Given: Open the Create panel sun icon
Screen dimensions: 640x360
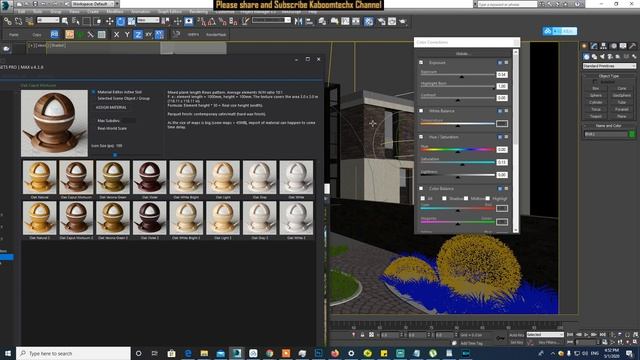Looking at the screenshot, I should click(x=584, y=46).
